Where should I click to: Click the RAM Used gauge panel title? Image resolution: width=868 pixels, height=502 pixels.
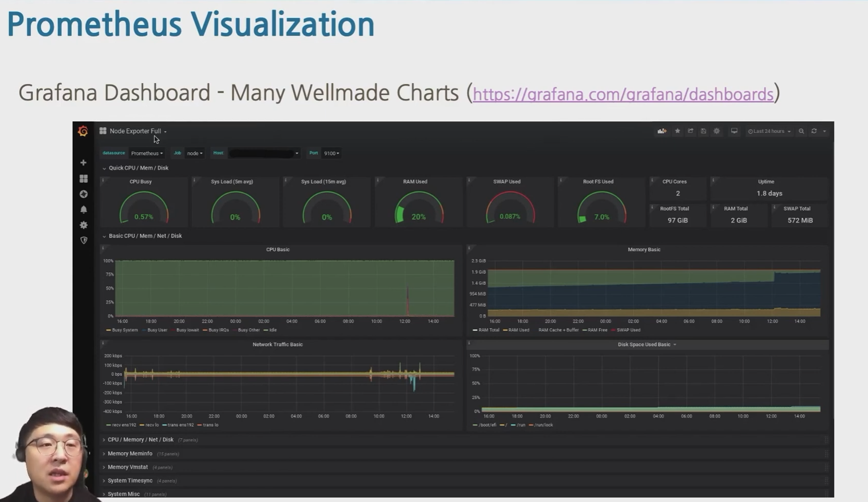(415, 182)
